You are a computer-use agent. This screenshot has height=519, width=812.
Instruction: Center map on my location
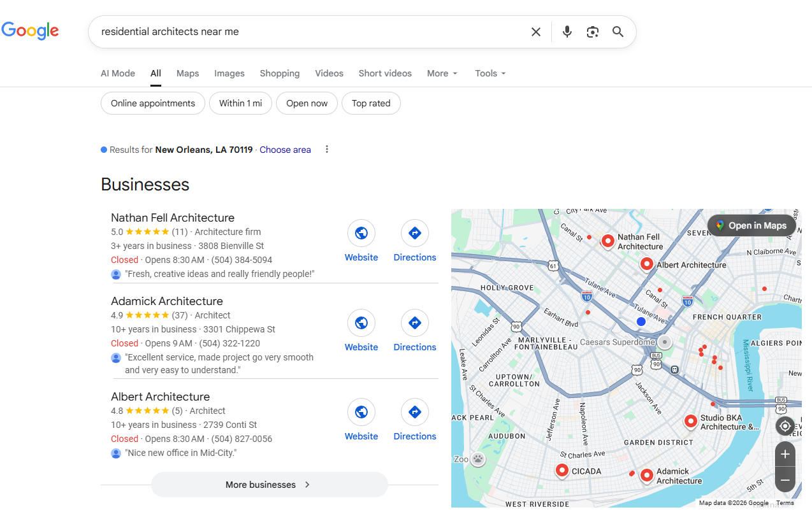point(785,426)
